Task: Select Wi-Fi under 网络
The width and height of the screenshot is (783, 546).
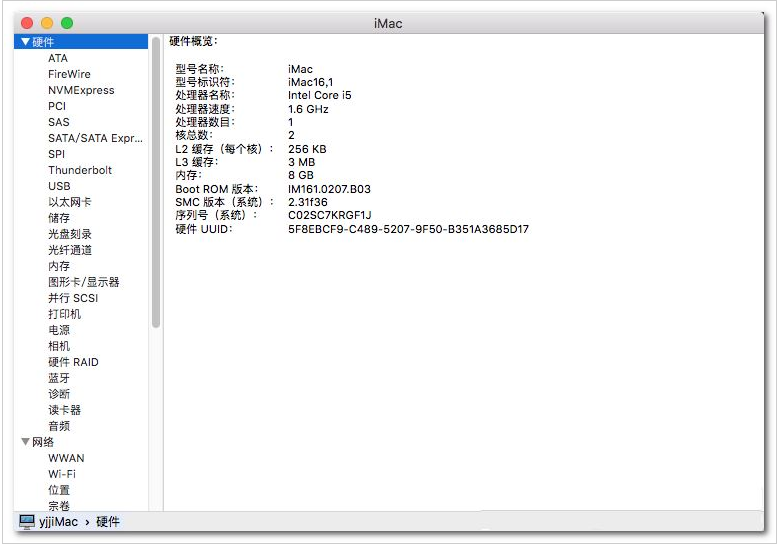Action: click(62, 474)
